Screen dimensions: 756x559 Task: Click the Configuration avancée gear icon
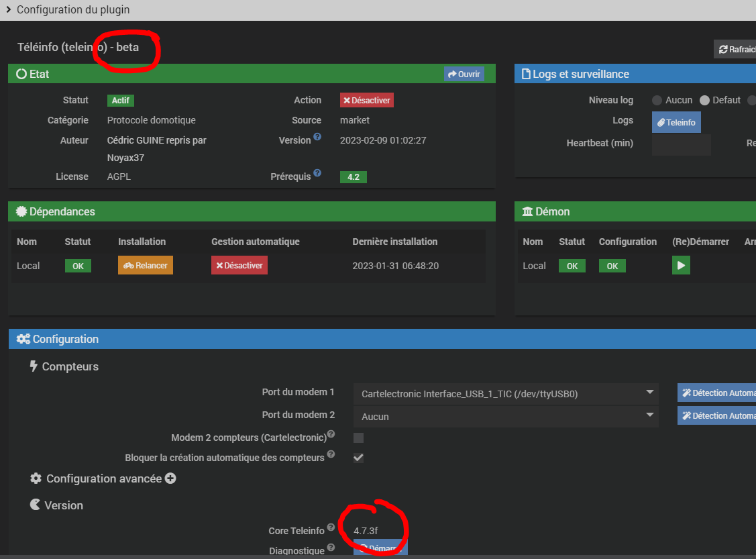(x=36, y=478)
